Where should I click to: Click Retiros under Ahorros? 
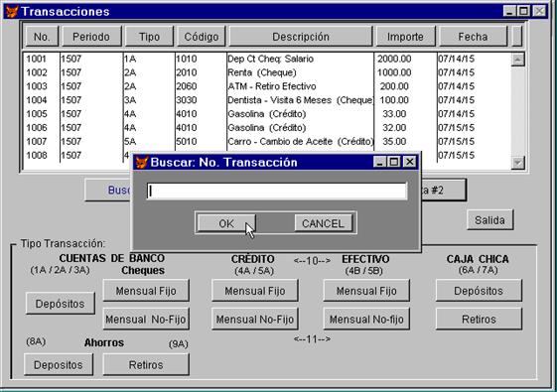[146, 364]
